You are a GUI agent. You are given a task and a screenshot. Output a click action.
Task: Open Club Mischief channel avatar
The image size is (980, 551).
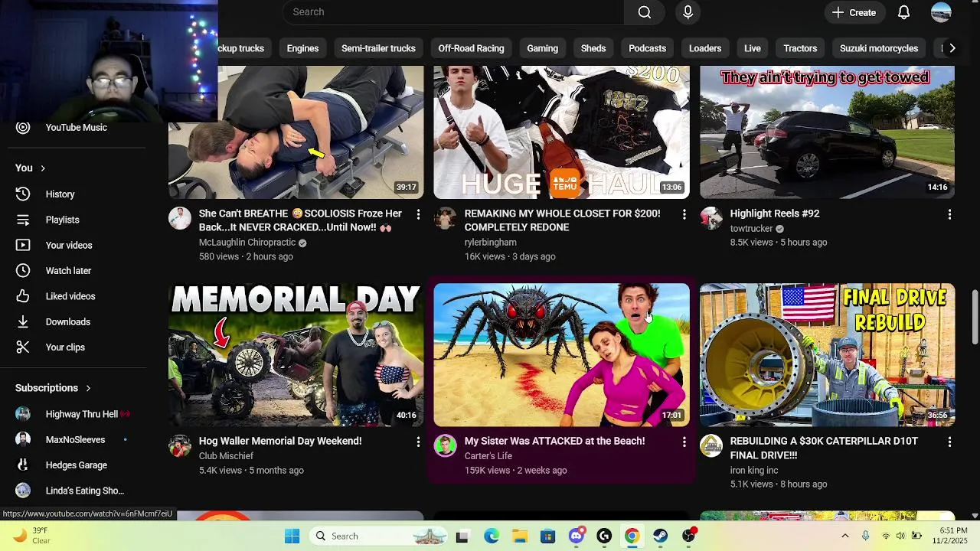[180, 445]
